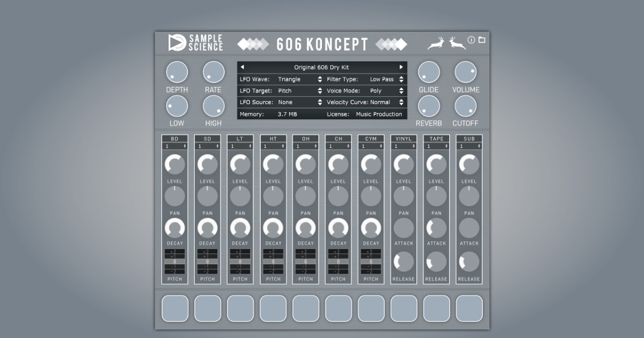Trigger the last drum pad under SUB
Viewport: 644px width, 338px height.
click(469, 308)
